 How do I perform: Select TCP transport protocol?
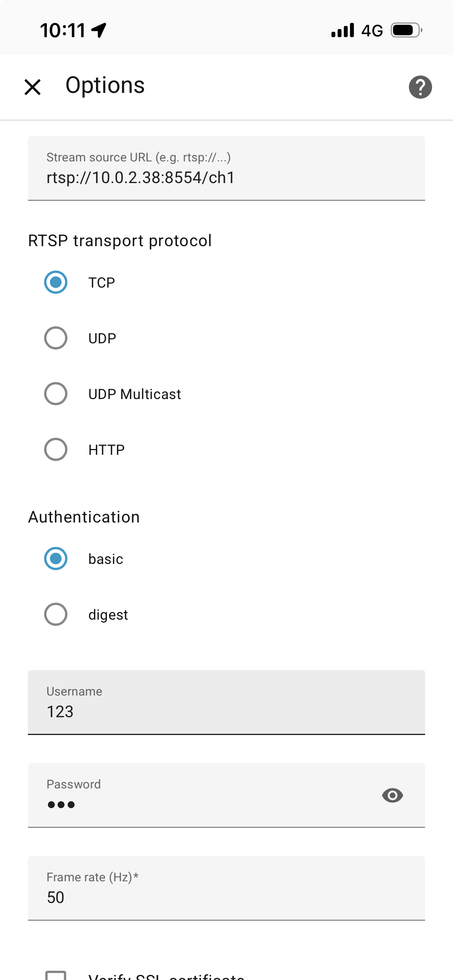(x=56, y=282)
